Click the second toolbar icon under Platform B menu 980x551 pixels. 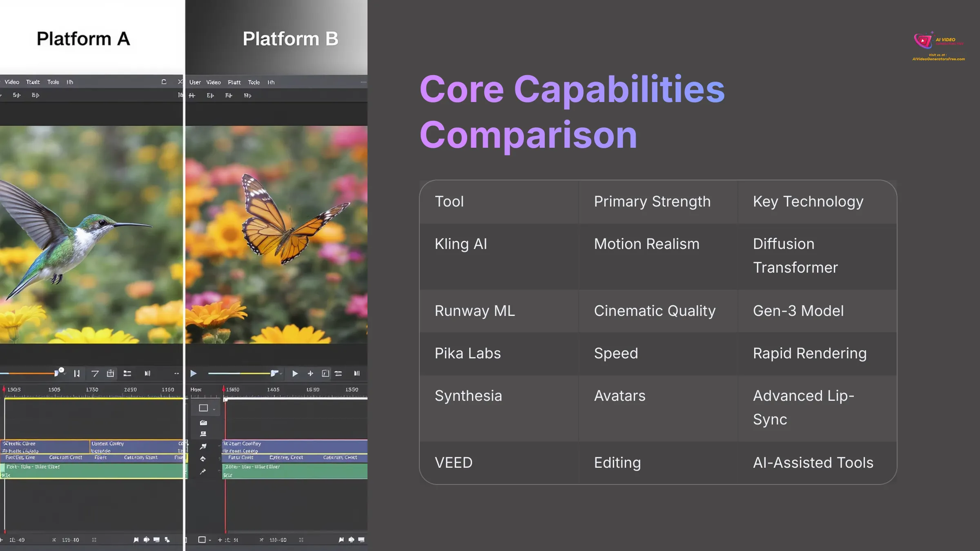click(210, 96)
